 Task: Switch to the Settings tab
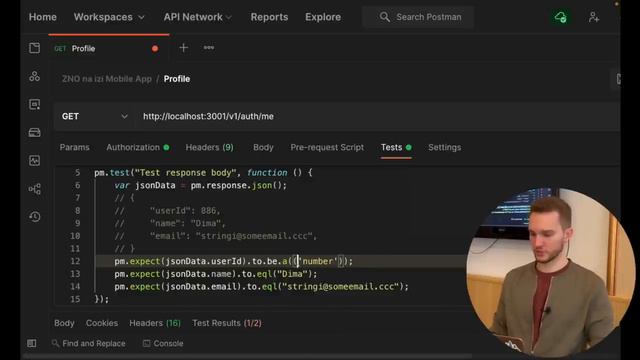tap(444, 147)
